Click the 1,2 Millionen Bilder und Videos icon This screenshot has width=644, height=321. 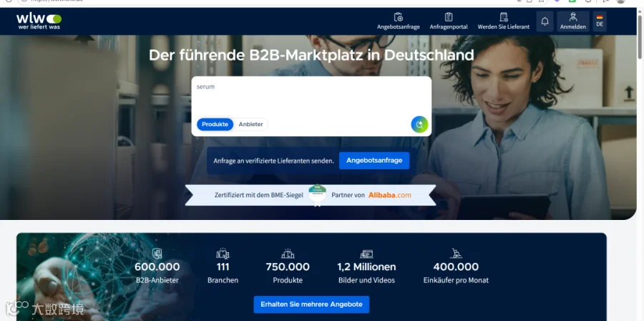point(366,254)
